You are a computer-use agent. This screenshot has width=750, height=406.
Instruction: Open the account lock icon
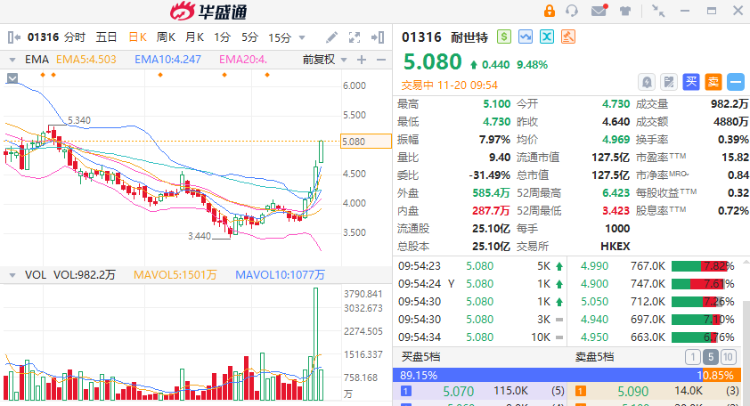click(549, 11)
